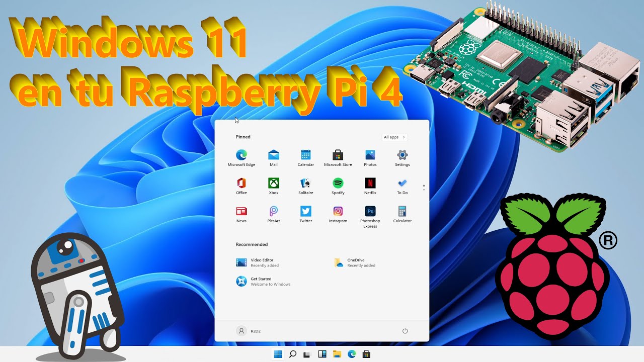Open the Xbox app
644x362 pixels.
pyautogui.click(x=274, y=186)
